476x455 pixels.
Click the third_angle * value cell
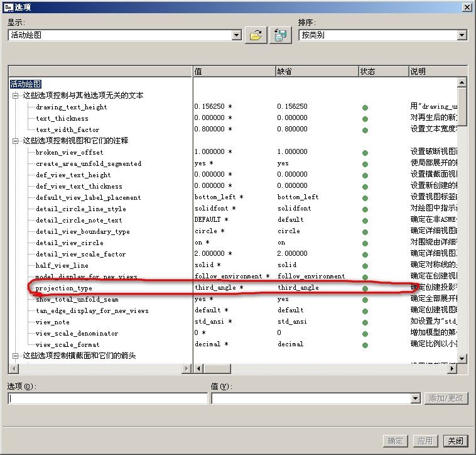tap(219, 288)
